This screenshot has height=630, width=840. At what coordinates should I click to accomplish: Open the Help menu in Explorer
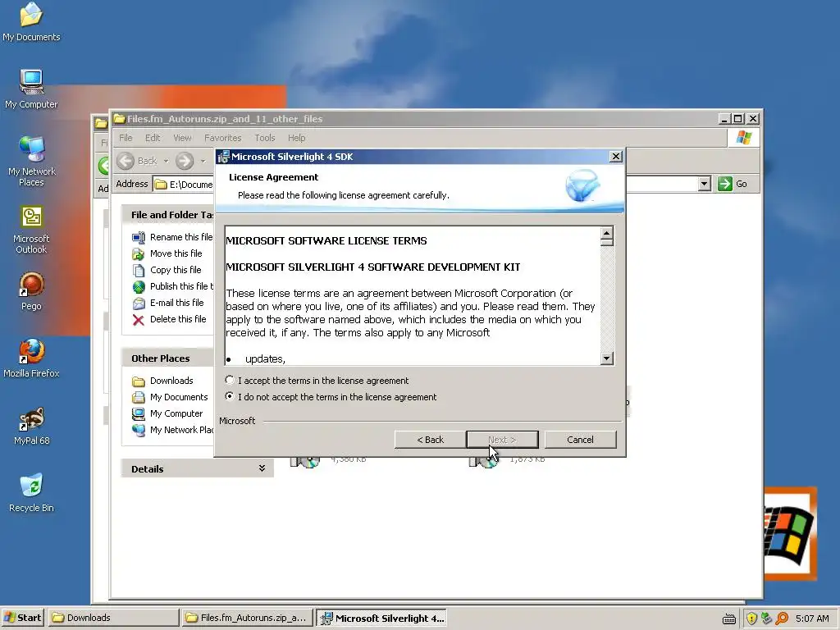point(296,138)
